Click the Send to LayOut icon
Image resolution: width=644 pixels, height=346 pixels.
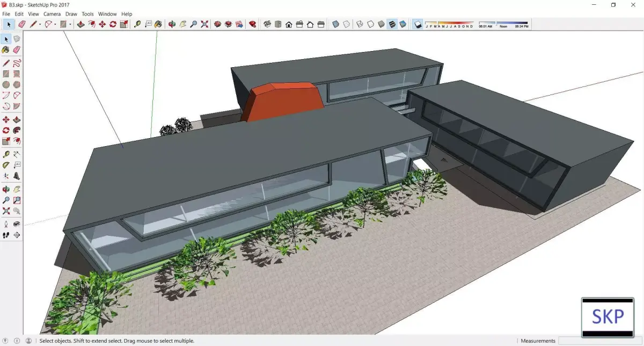[x=239, y=24]
